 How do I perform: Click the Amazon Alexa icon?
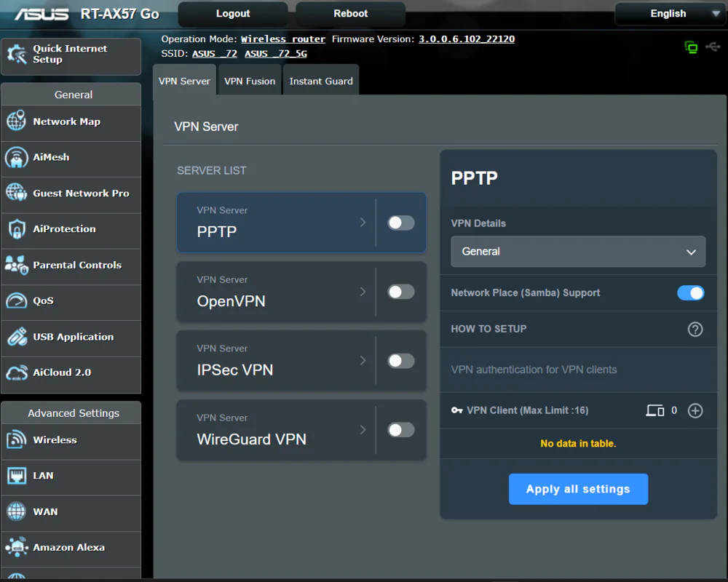point(16,547)
